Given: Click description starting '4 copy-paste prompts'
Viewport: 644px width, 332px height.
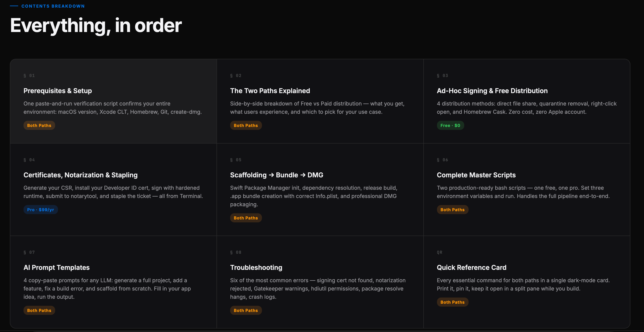Looking at the screenshot, I should pos(107,288).
